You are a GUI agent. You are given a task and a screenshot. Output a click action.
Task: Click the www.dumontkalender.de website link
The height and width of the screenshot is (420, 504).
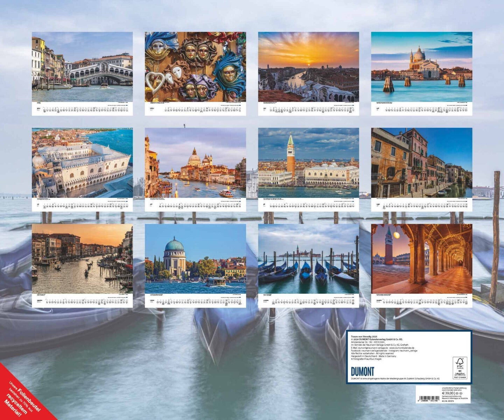402,348
